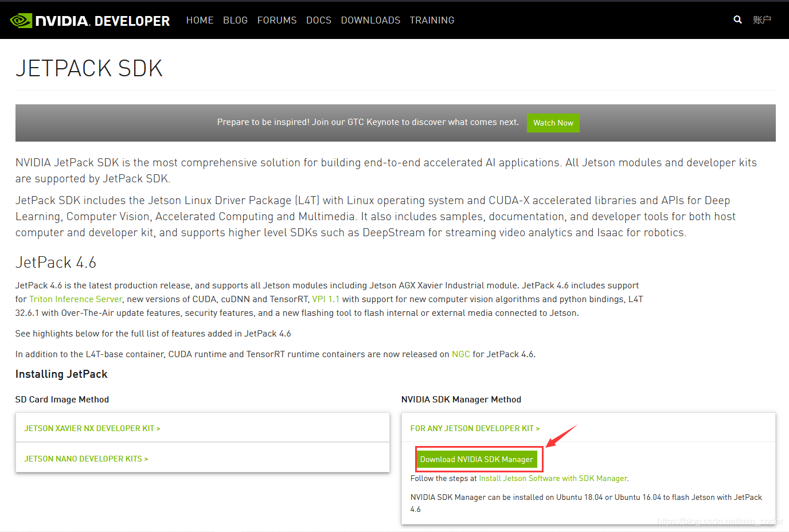Open the FORUMS navigation item
789x532 pixels.
pos(277,20)
